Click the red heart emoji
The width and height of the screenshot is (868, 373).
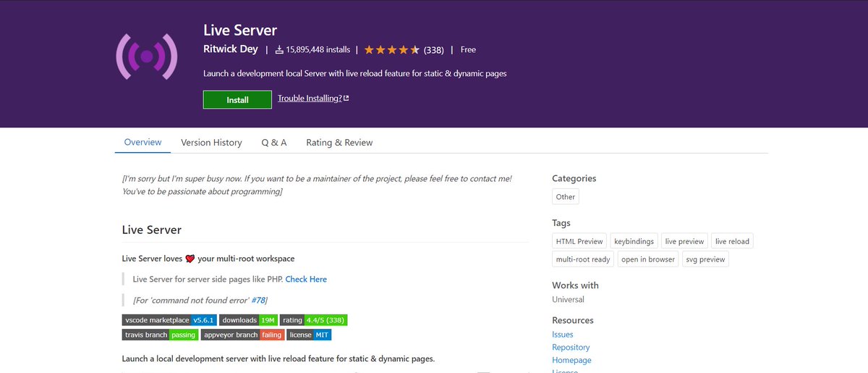click(x=190, y=259)
